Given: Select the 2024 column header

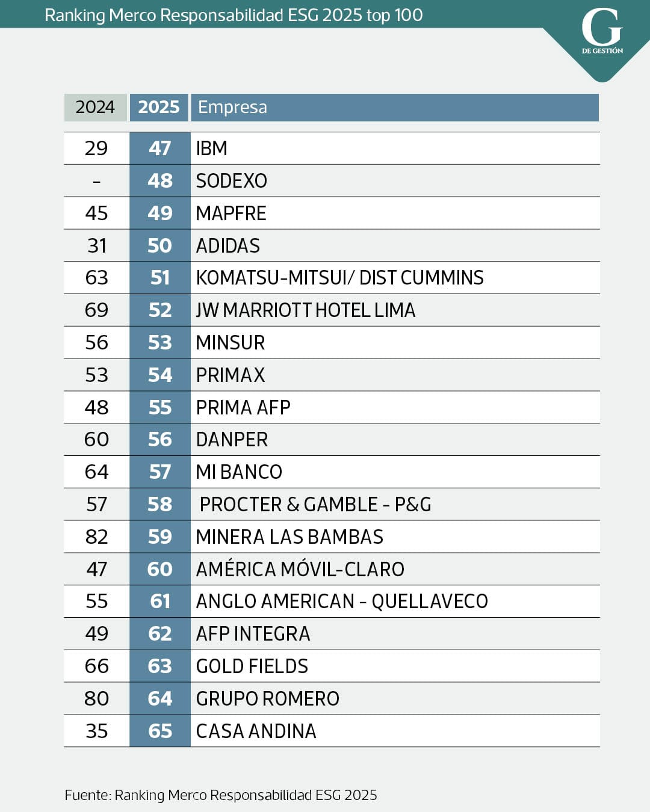Looking at the screenshot, I should (x=95, y=107).
